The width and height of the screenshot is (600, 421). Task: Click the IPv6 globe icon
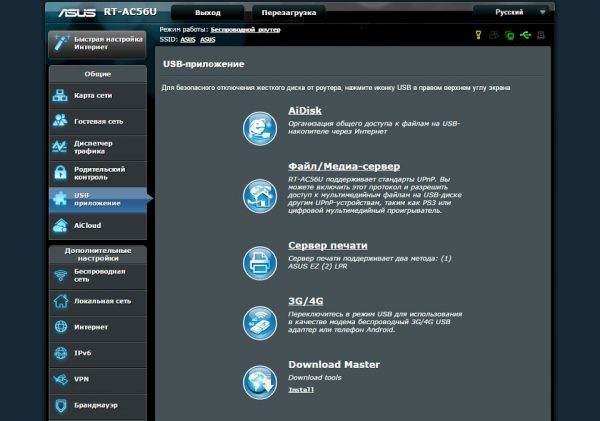point(61,353)
